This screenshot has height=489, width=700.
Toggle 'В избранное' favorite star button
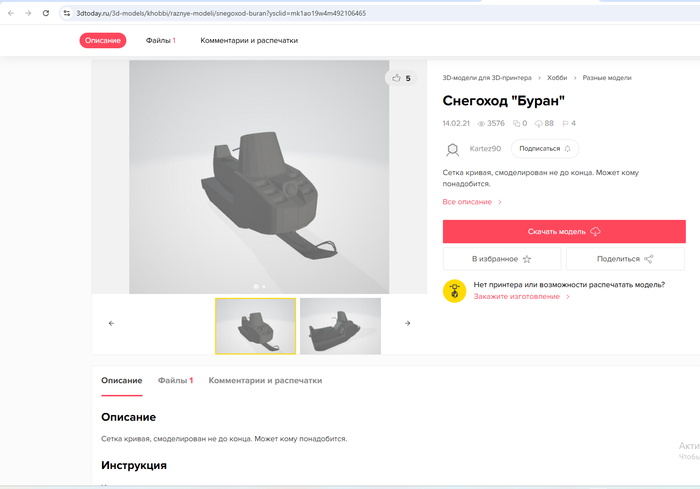502,259
